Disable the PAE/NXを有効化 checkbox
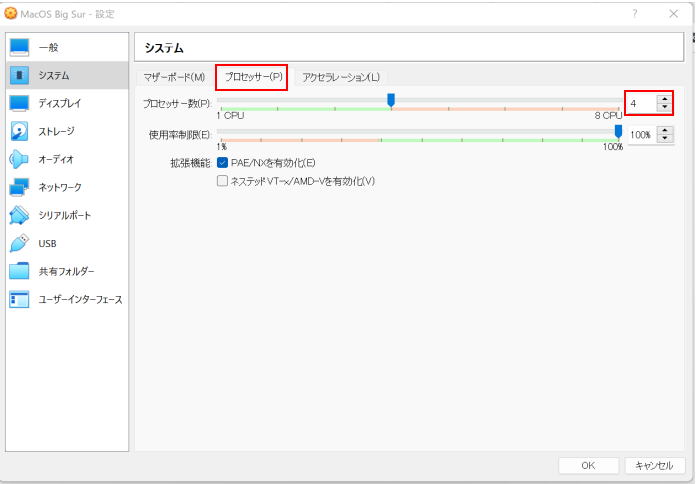 click(222, 163)
